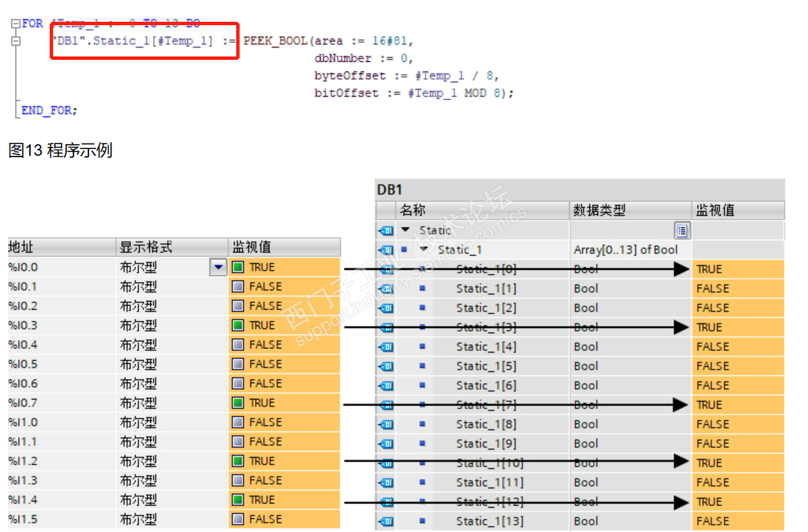
Task: Click the tag icon of the Static_1[13] row
Action: 386,521
